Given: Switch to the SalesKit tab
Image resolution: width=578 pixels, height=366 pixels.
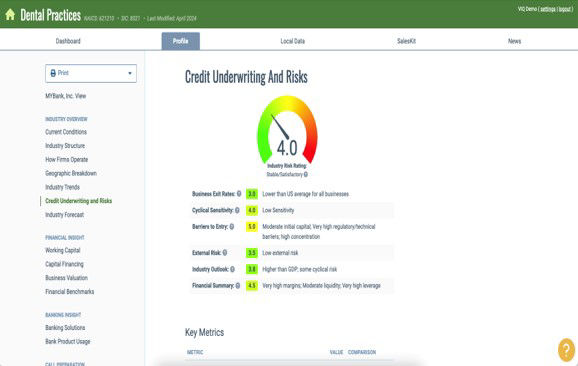Looking at the screenshot, I should click(406, 41).
